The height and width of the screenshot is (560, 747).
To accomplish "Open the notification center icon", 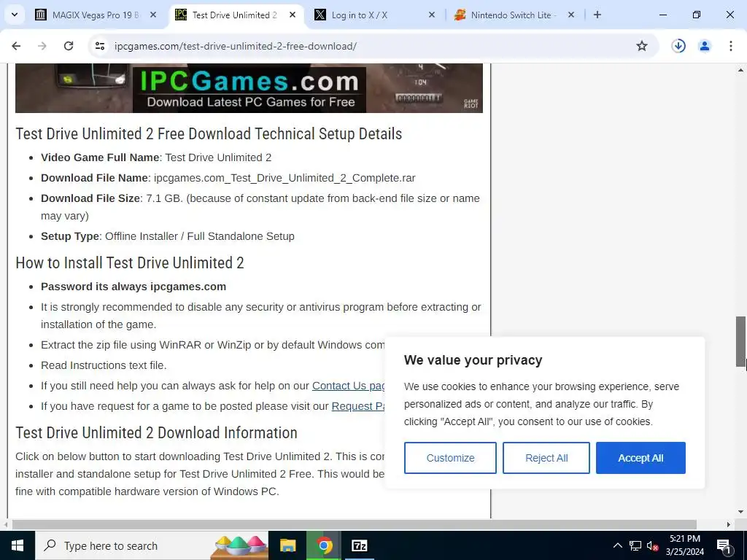I will click(x=724, y=545).
